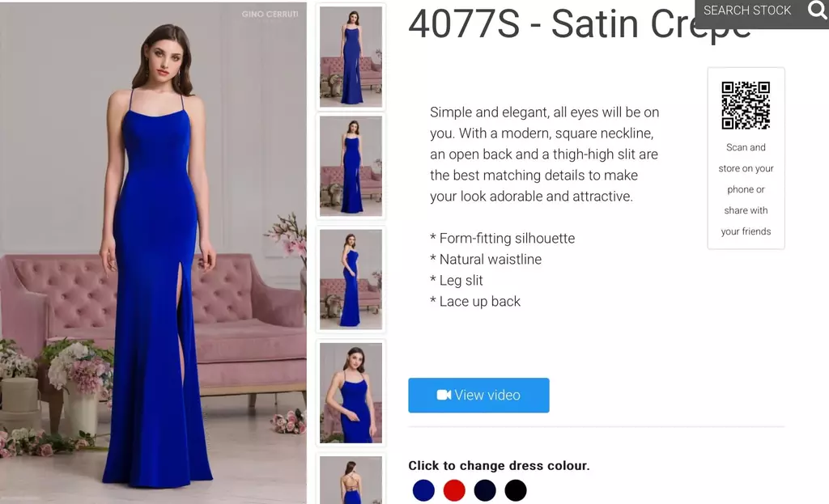Choose the red dress colour
The width and height of the screenshot is (829, 504).
click(454, 490)
